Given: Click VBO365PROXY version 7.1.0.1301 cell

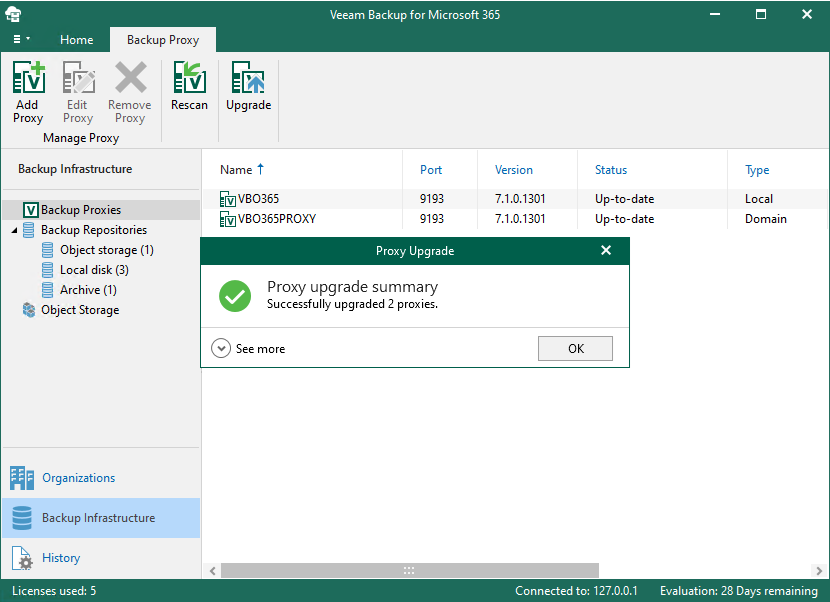Looking at the screenshot, I should click(520, 219).
